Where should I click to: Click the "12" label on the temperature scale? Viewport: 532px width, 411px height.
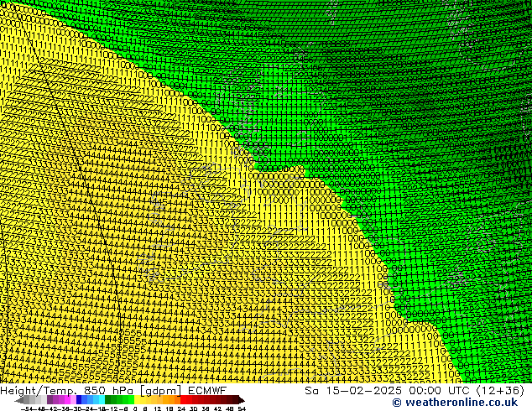click(158, 409)
